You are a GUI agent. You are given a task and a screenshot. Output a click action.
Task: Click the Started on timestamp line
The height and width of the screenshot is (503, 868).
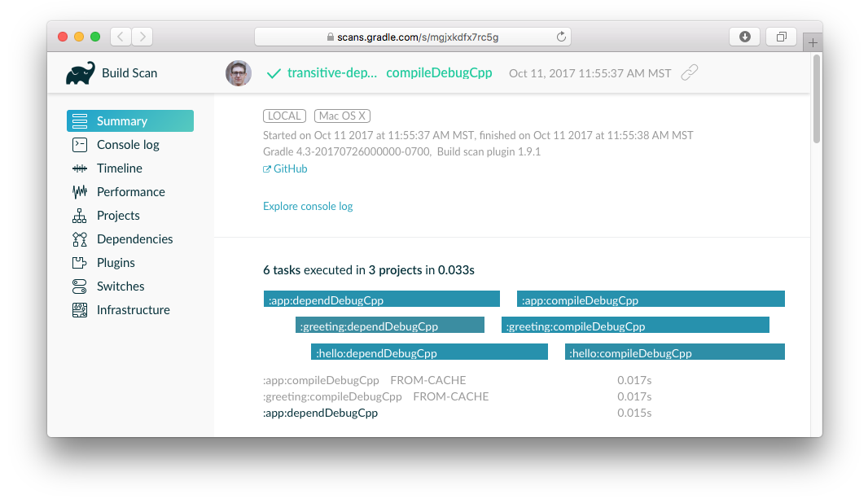[x=478, y=135]
